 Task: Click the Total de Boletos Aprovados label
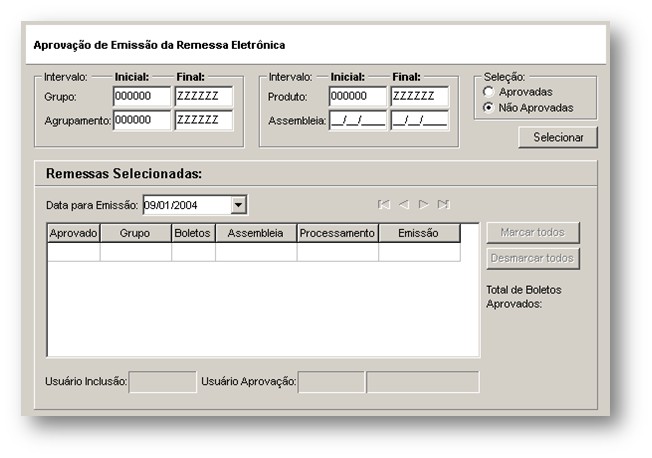(x=524, y=297)
